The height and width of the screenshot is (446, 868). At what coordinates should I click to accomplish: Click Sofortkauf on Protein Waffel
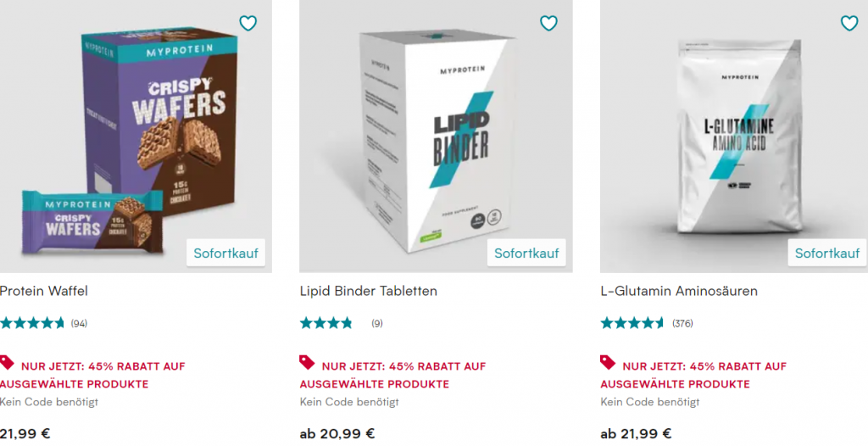click(225, 254)
